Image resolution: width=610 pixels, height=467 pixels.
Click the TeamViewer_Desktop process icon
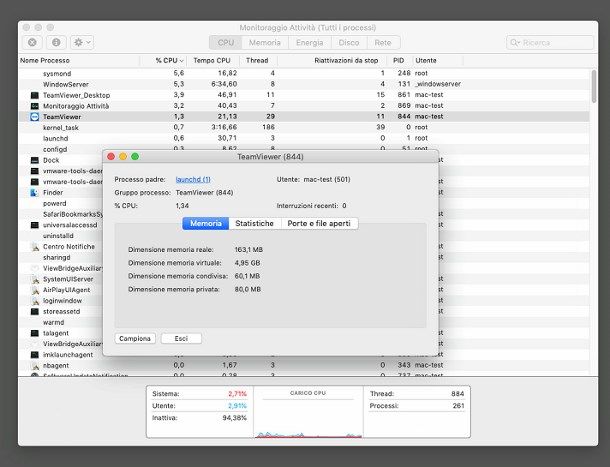pyautogui.click(x=35, y=95)
